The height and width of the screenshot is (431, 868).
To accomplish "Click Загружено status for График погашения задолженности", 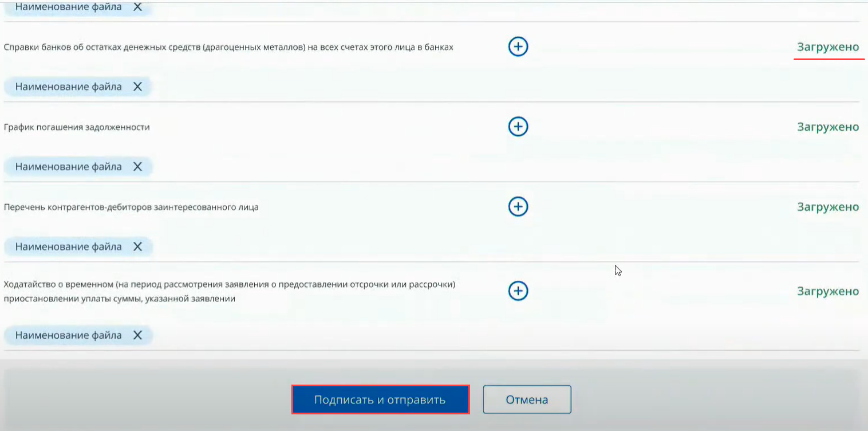I will (x=828, y=127).
